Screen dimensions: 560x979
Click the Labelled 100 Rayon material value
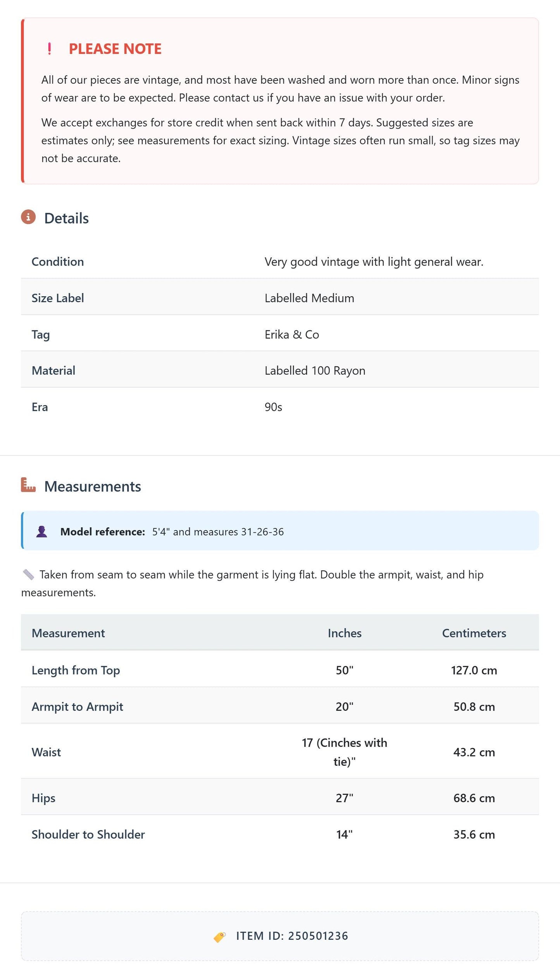tap(315, 371)
